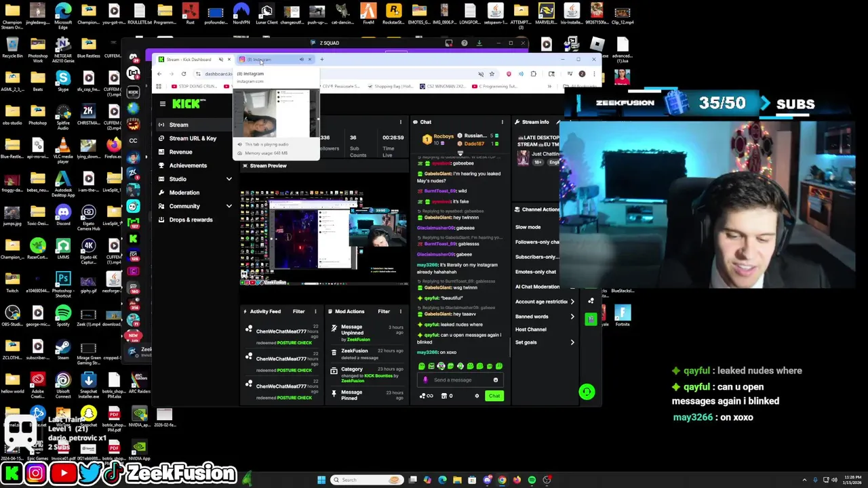868x488 pixels.
Task: Open Firefox on taskbar
Action: [x=517, y=480]
